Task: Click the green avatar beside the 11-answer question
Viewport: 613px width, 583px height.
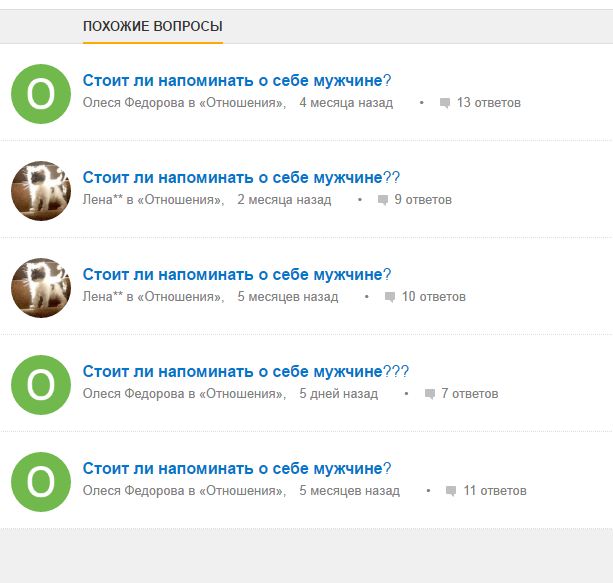Action: coord(40,481)
